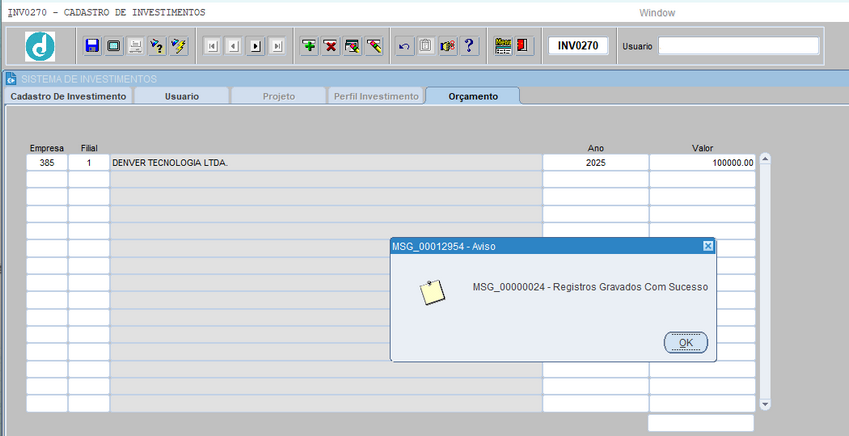Click the Empresa cell with 385
849x436 pixels.
click(x=47, y=162)
